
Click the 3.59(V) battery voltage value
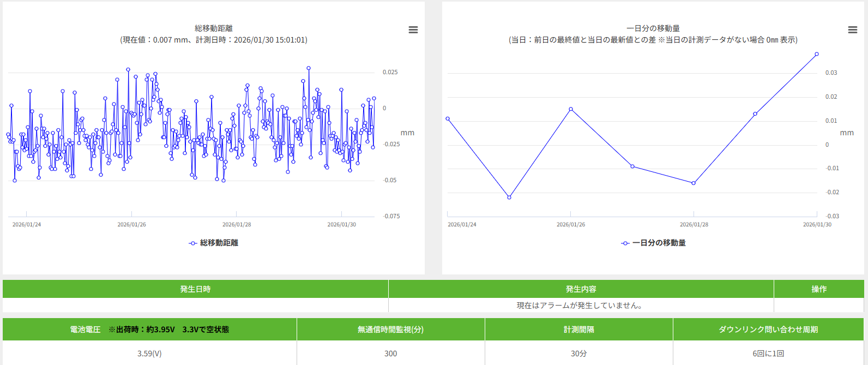coord(149,354)
